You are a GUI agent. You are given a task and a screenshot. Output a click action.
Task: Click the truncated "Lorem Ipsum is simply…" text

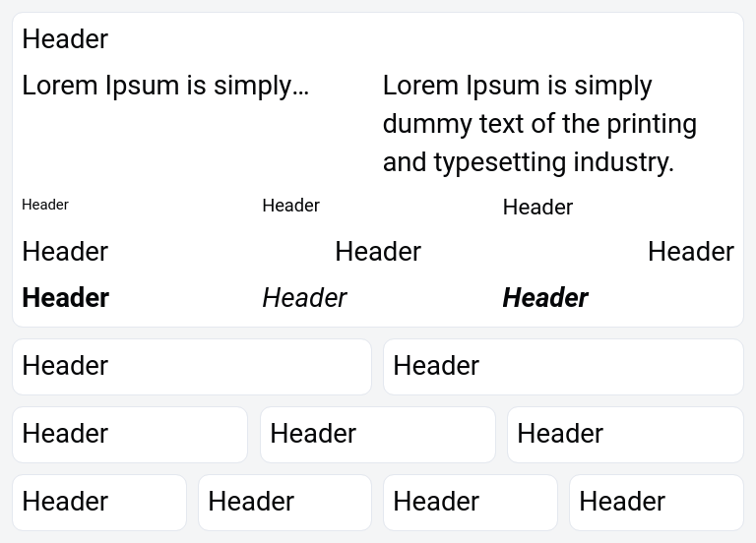(165, 86)
